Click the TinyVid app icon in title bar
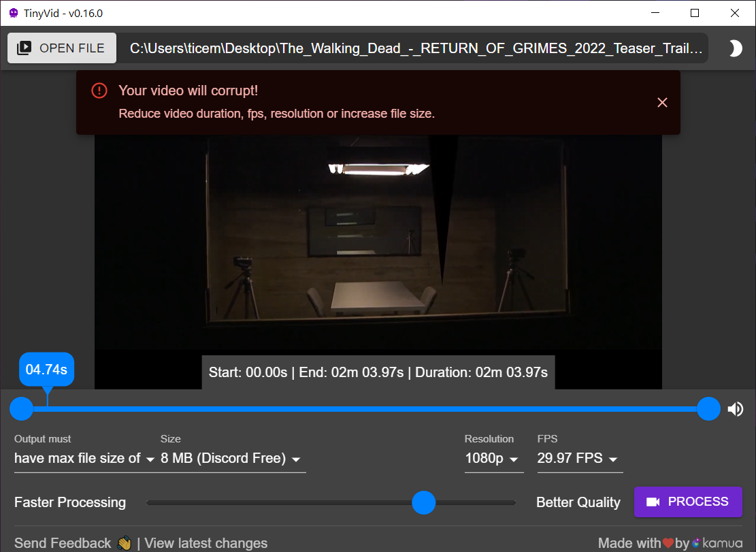This screenshot has height=552, width=756. [x=14, y=13]
